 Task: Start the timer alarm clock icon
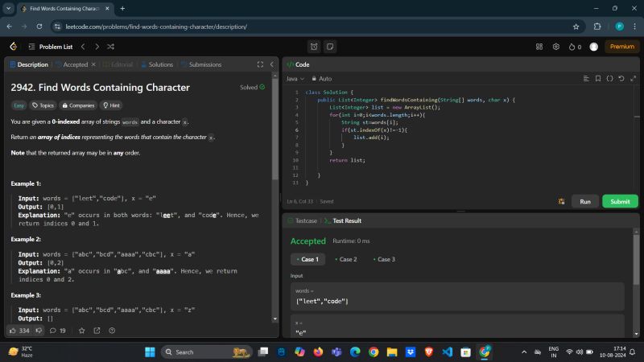[x=314, y=47]
